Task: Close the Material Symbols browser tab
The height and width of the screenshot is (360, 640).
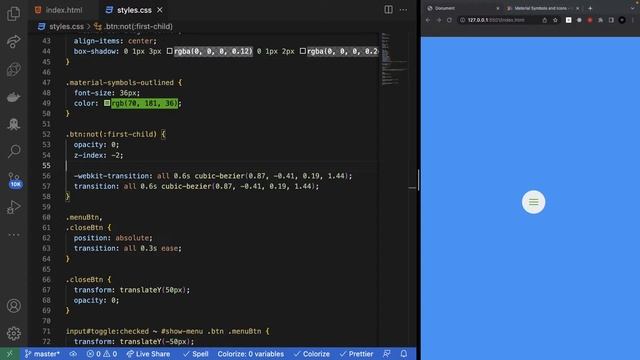Action: 577,8
